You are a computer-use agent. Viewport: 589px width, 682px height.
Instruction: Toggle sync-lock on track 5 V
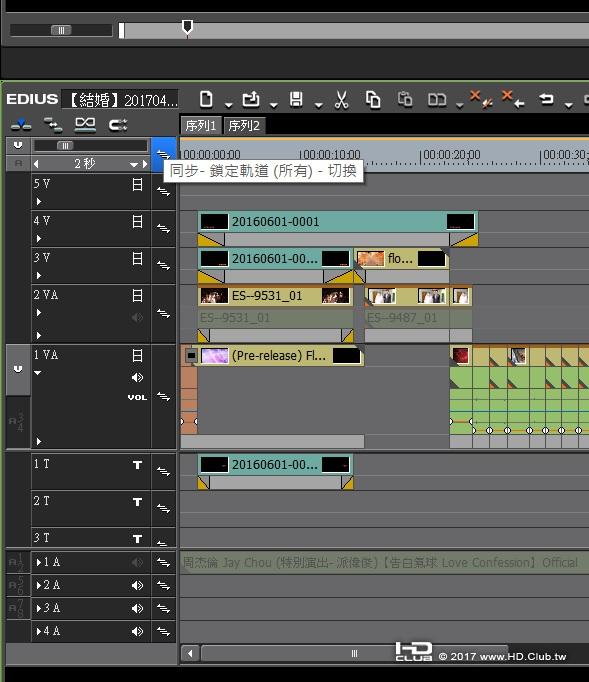tap(164, 191)
